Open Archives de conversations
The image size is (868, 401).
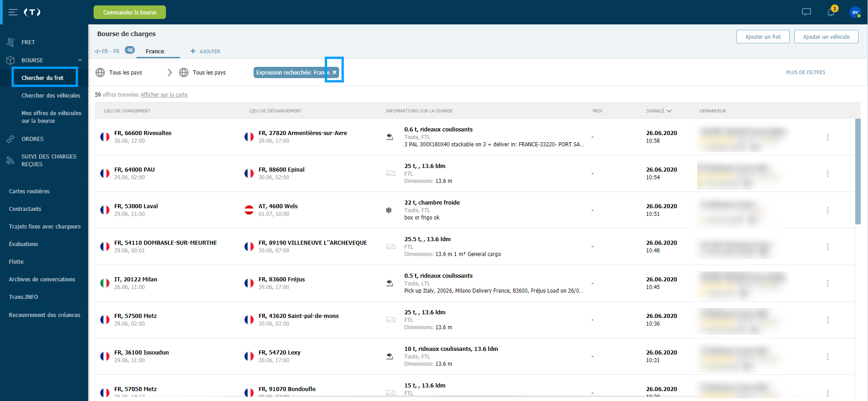42,279
